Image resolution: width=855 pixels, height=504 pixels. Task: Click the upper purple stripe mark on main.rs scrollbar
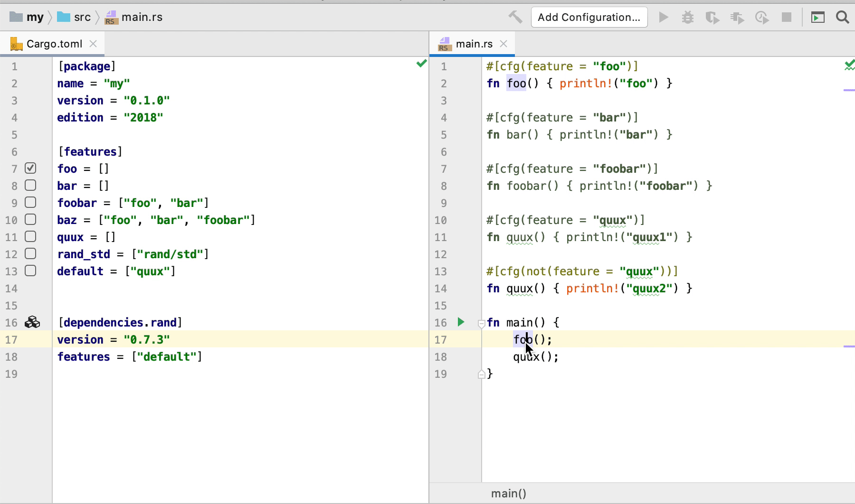[x=849, y=90]
